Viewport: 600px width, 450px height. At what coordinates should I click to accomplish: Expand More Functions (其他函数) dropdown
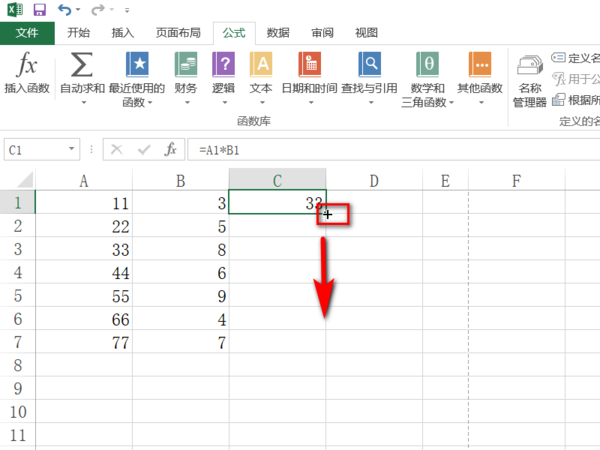[x=480, y=79]
